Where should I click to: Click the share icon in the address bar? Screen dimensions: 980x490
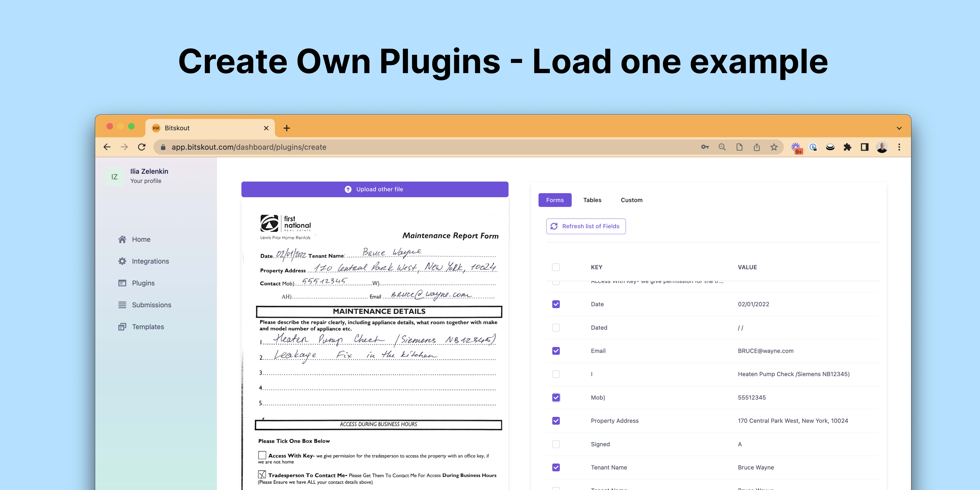click(757, 147)
